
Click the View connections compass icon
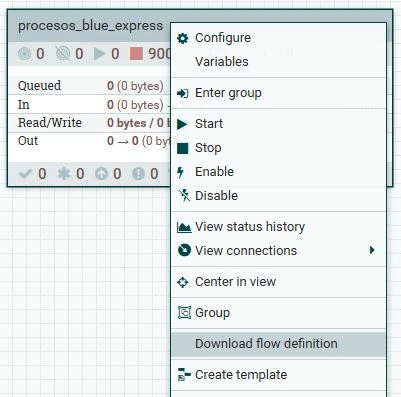(x=184, y=250)
